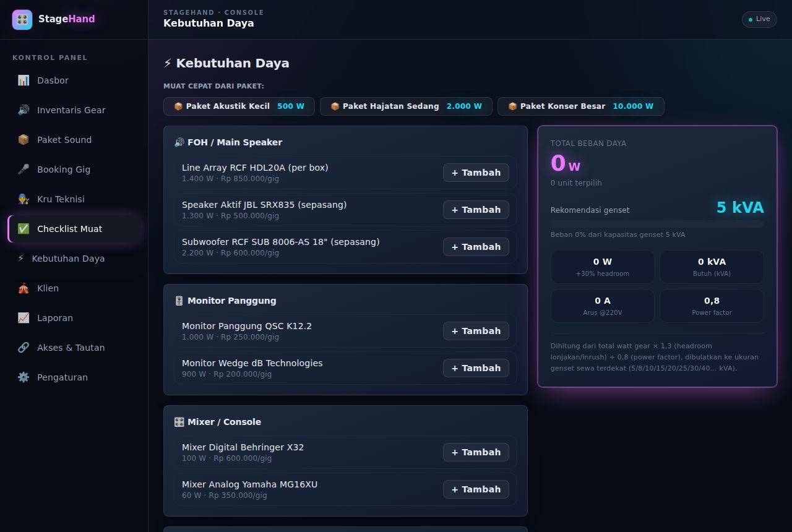Image resolution: width=792 pixels, height=532 pixels.
Task: Click the Paket Hajatan Sedang box icon
Action: click(x=335, y=106)
